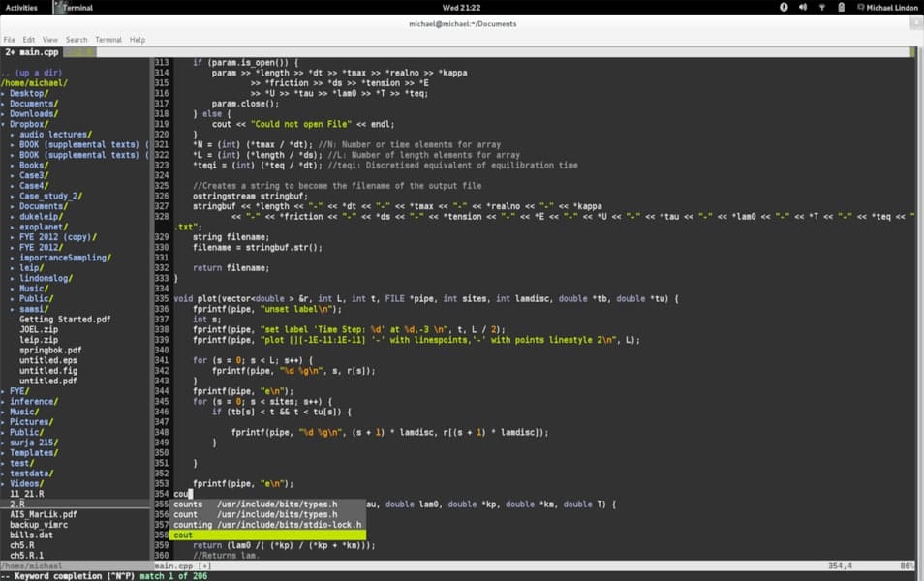Viewport: 924px width, 581px height.
Task: Click the accessibility circle icon in the top bar
Action: coord(785,6)
